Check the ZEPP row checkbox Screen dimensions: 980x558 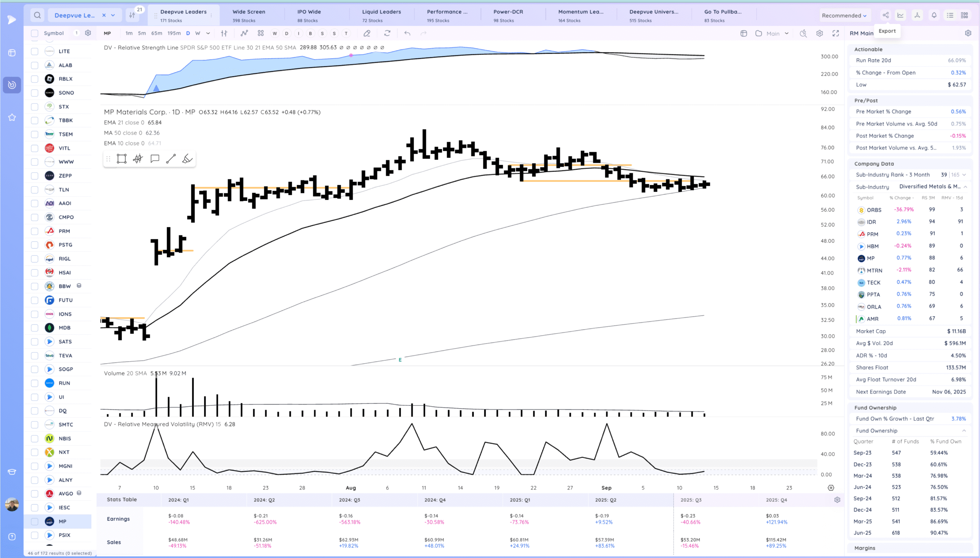[x=34, y=176]
